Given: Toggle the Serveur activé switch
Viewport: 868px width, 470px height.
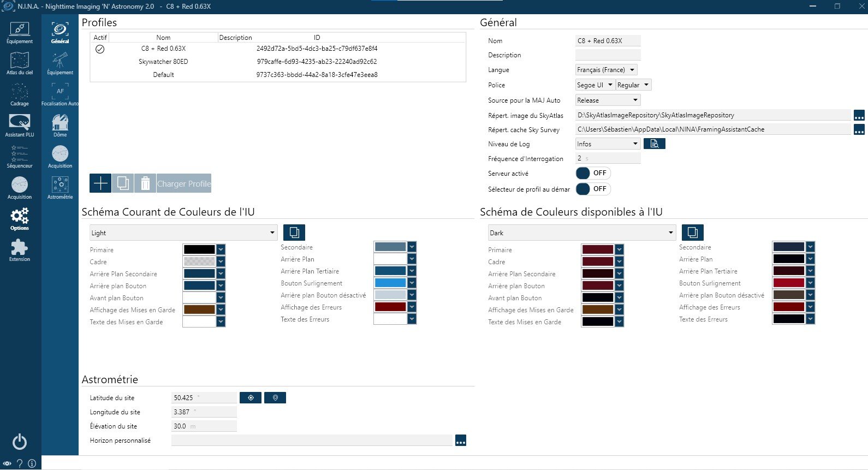Looking at the screenshot, I should tap(593, 173).
